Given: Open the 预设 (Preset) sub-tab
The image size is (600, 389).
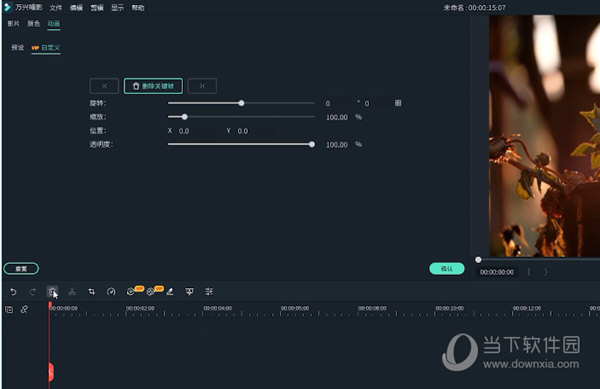Looking at the screenshot, I should click(x=18, y=47).
